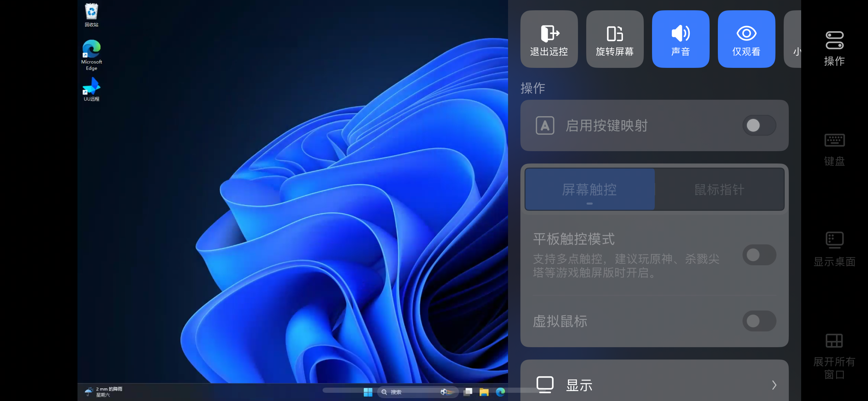Click the 平板触控模式 label

tap(574, 239)
